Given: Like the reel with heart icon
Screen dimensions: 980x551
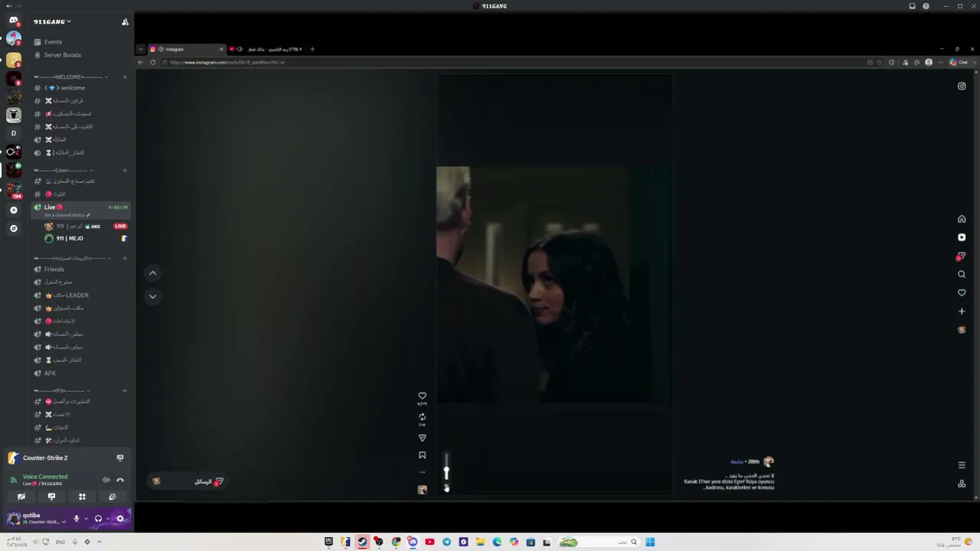Looking at the screenshot, I should click(422, 396).
